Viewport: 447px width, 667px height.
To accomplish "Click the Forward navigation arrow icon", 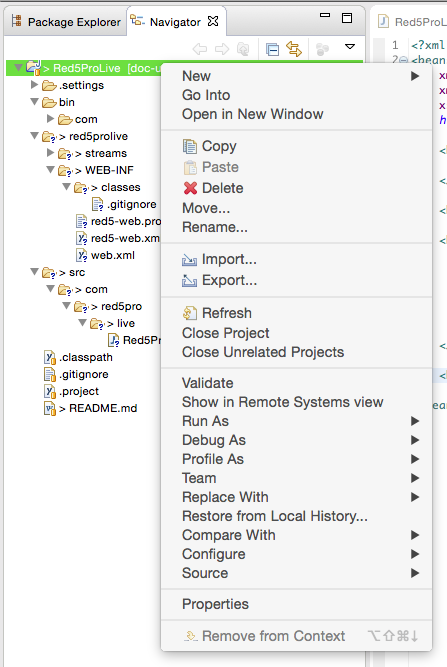I will pos(222,49).
